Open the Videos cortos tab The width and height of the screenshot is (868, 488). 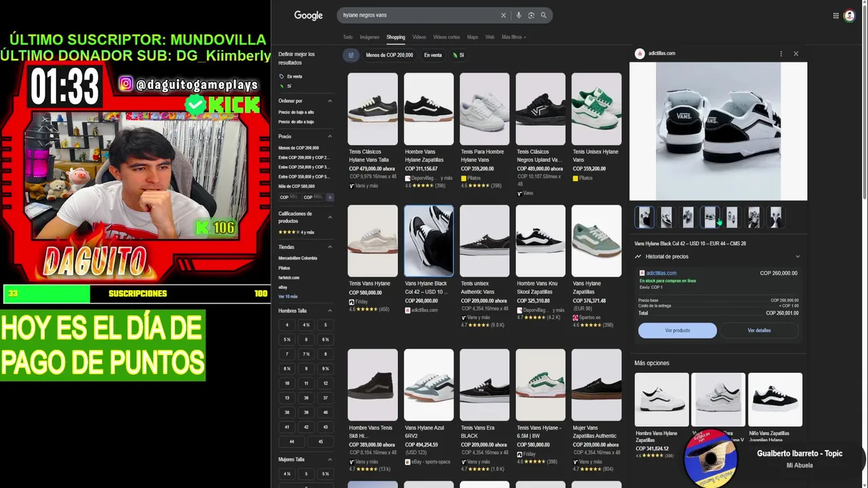(x=446, y=37)
